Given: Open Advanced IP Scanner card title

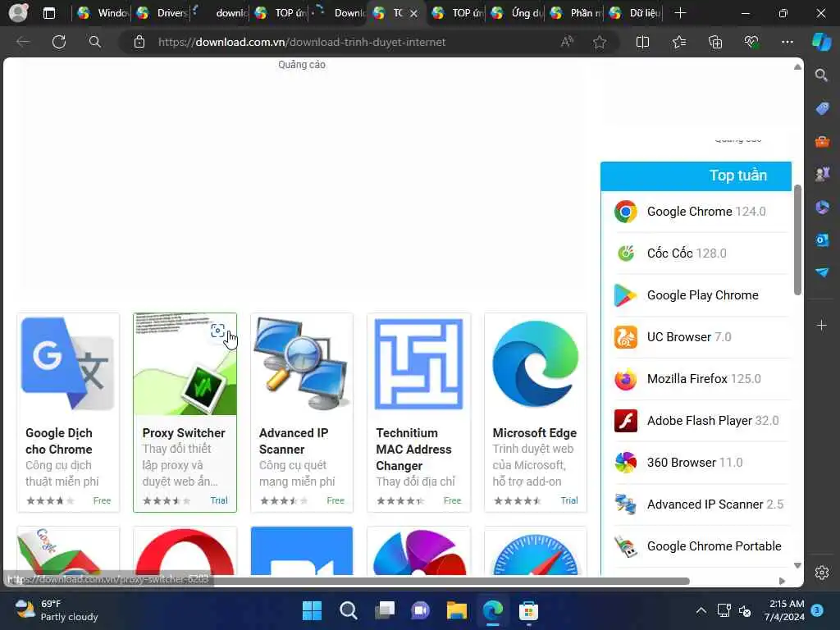Looking at the screenshot, I should pos(294,441).
